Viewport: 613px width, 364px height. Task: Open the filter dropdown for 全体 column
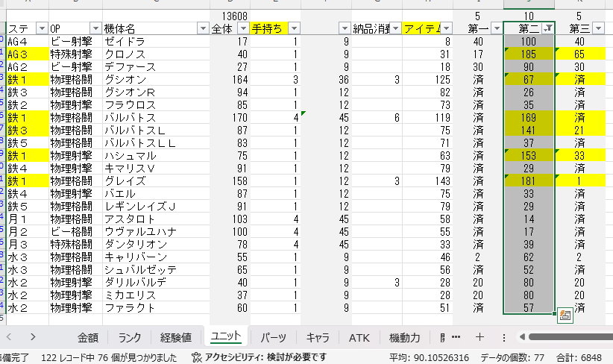[243, 28]
